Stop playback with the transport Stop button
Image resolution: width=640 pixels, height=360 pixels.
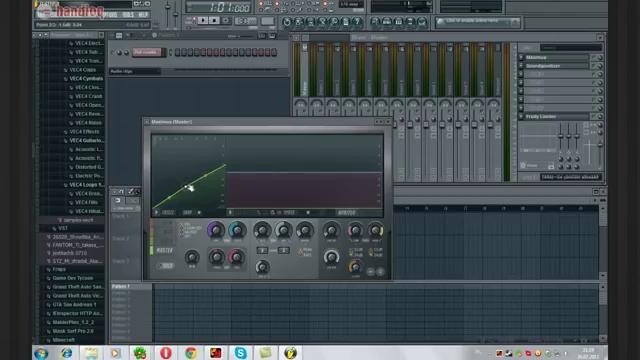pos(214,20)
